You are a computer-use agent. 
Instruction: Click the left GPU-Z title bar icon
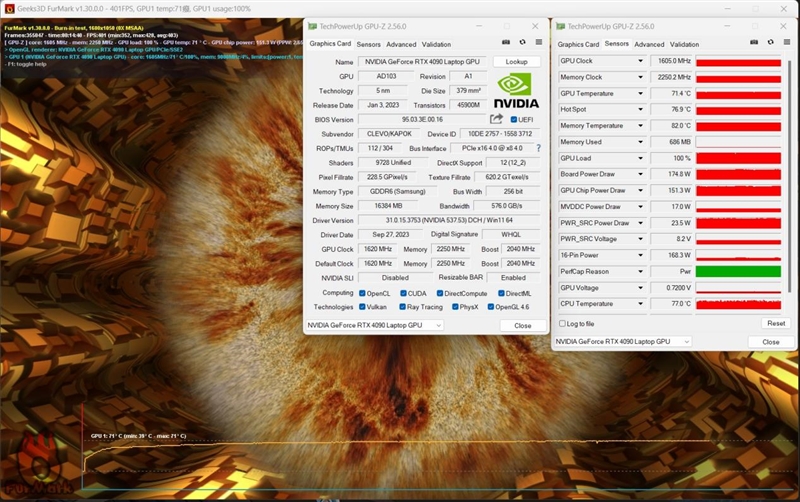tap(312, 26)
